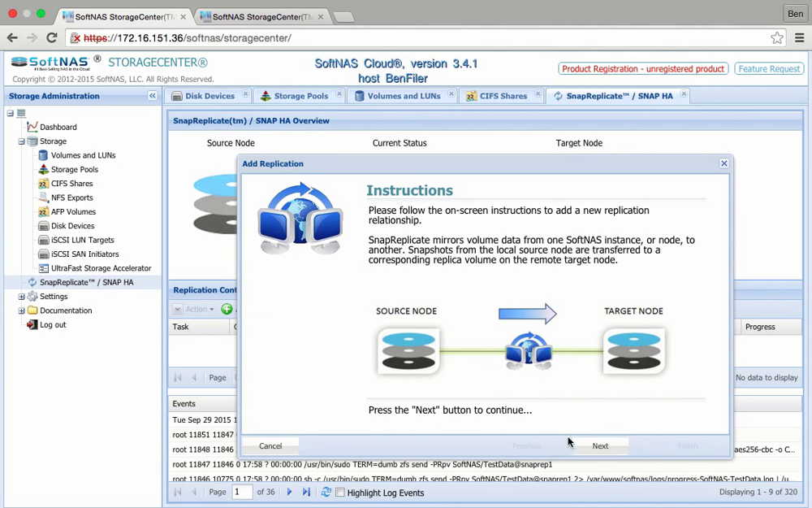Toggle the Highlight Log Events checkbox
The height and width of the screenshot is (508, 812).
pos(340,493)
